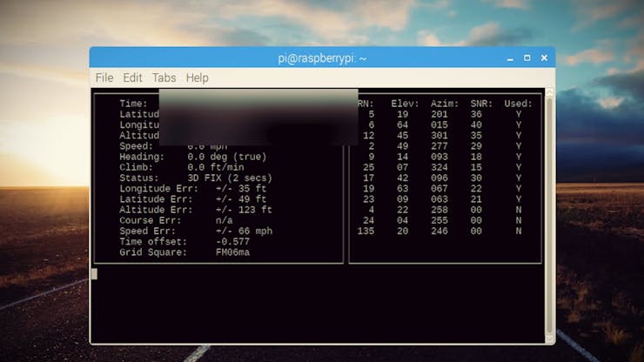Click azimuth value 096
This screenshot has width=644, height=362.
439,178
